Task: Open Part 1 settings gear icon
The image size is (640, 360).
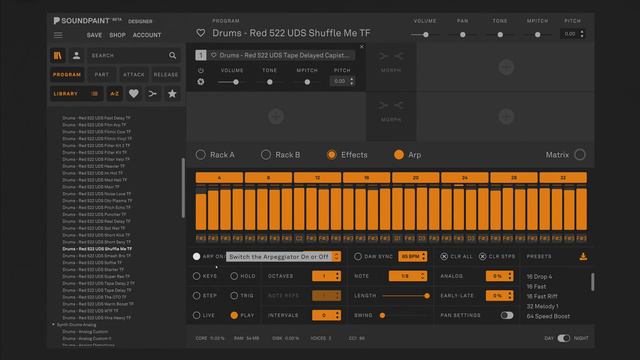Action: 200,82
